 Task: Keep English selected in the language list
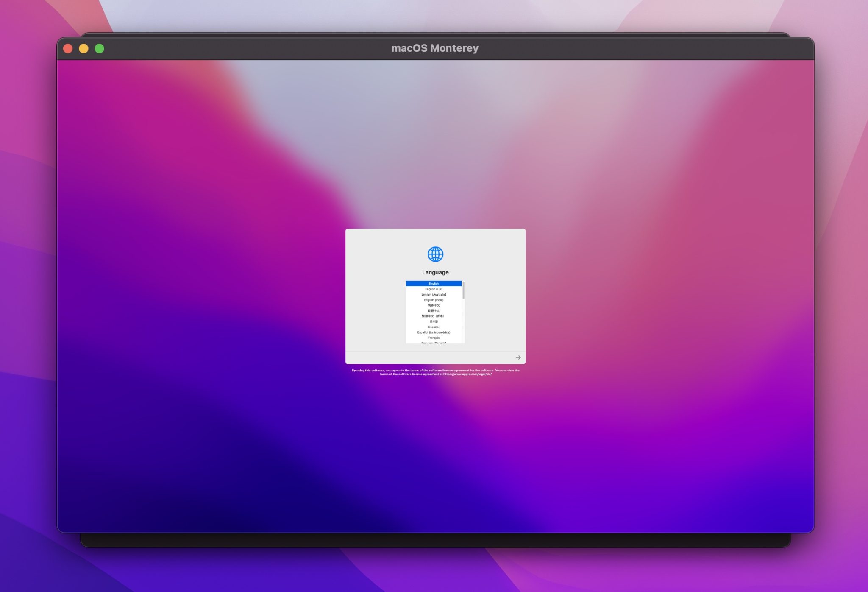[x=433, y=283]
